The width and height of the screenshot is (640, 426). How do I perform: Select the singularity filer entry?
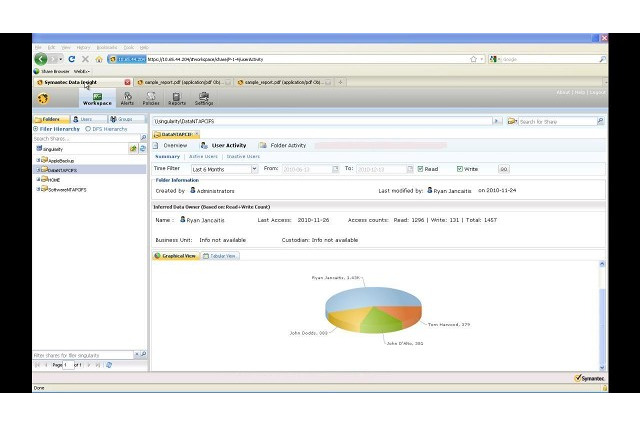pyautogui.click(x=53, y=149)
